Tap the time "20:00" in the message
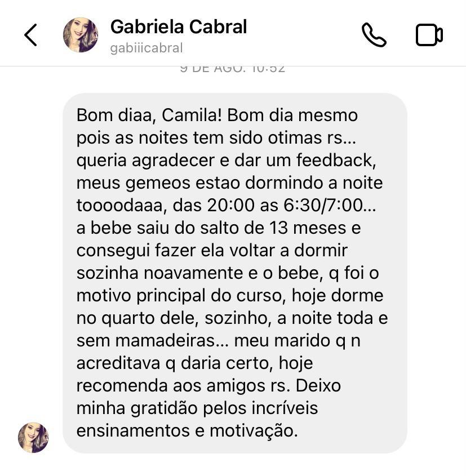466x476 pixels. coord(230,205)
